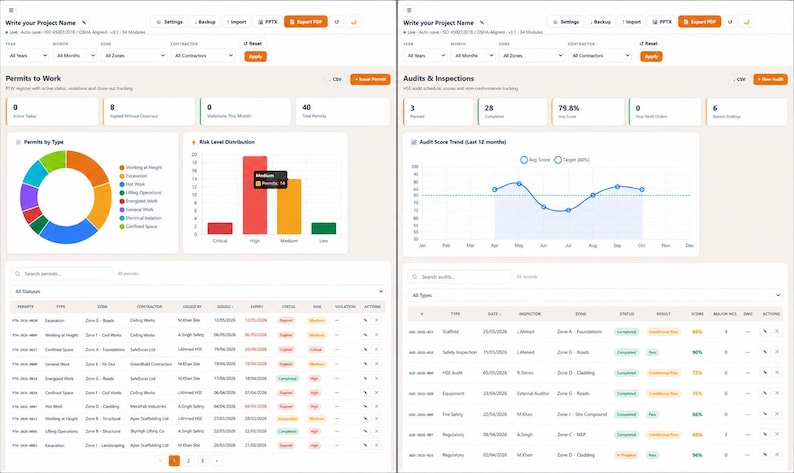Toggle Target (80%) series in chart legend
The image size is (794, 473).
pyautogui.click(x=572, y=160)
